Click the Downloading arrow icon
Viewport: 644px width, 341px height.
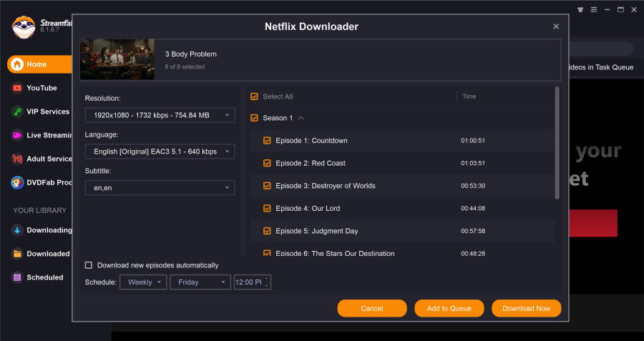17,230
